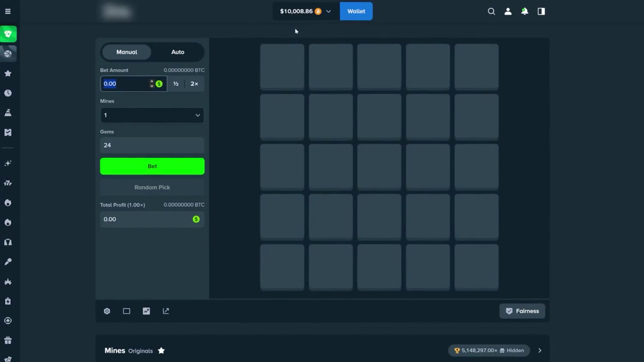
Task: Favourite Mines with the star beside Originals
Action: (x=161, y=350)
